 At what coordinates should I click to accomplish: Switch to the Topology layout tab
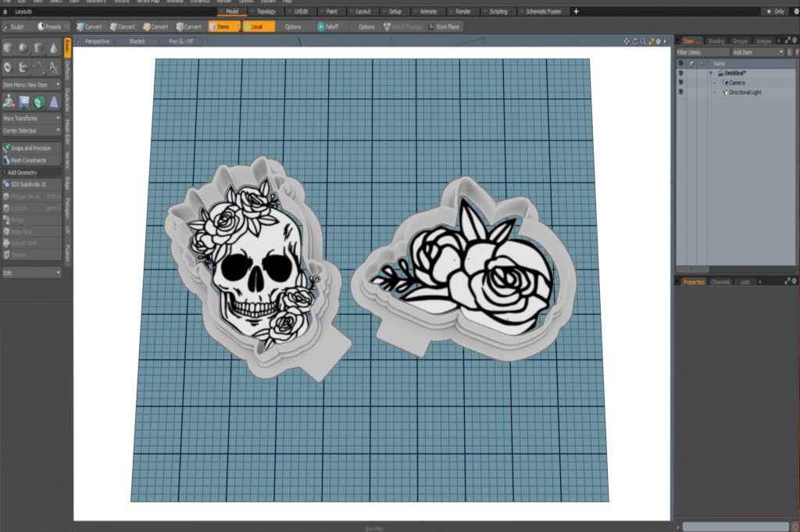point(266,12)
